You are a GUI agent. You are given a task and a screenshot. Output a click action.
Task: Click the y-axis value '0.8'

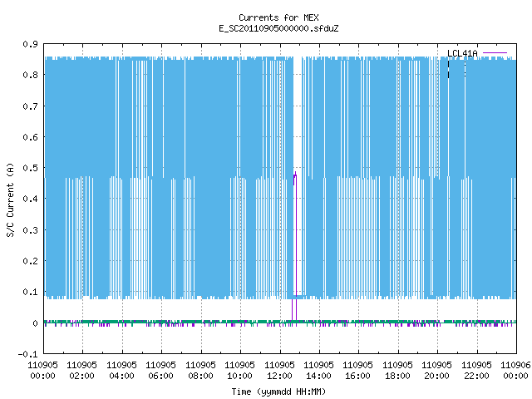click(x=30, y=75)
